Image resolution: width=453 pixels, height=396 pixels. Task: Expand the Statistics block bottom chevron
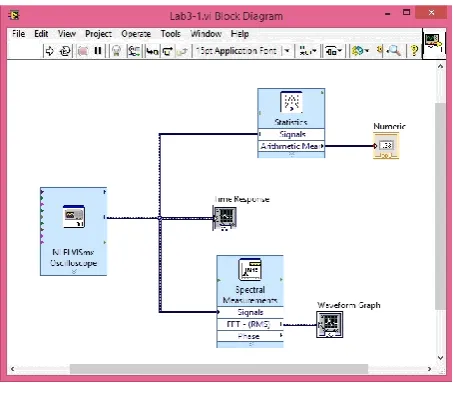tap(292, 155)
